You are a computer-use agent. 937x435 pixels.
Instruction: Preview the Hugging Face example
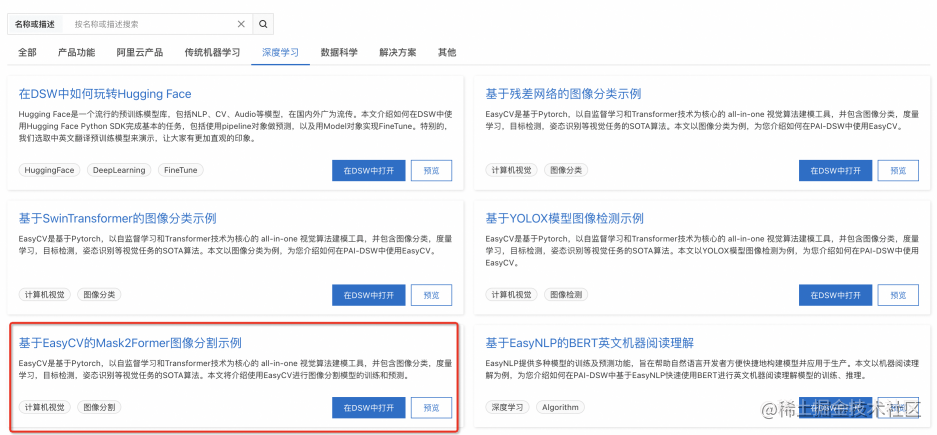431,170
